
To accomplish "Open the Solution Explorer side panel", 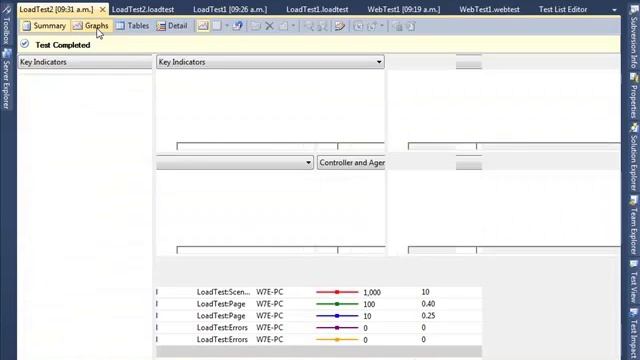I will (x=633, y=157).
